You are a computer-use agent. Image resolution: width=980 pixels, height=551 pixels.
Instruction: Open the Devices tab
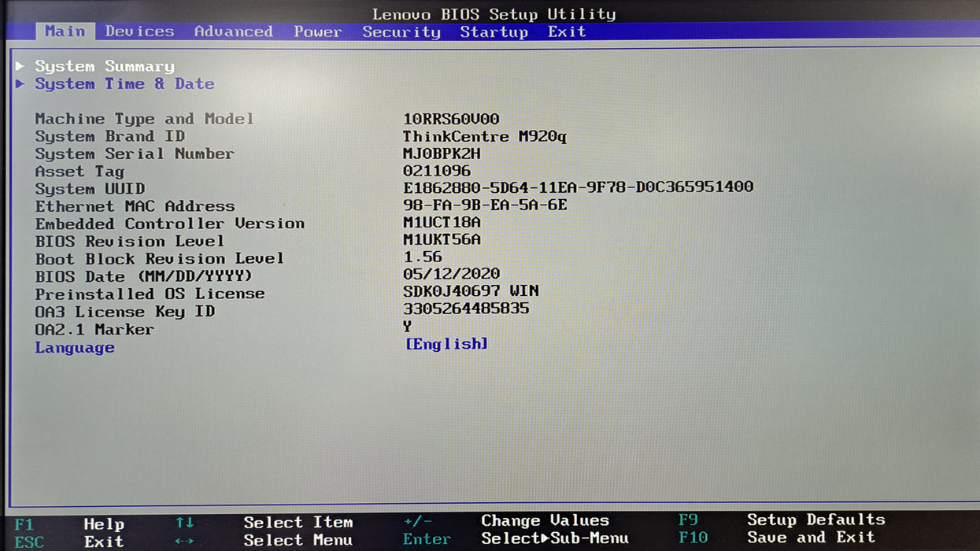tap(139, 31)
